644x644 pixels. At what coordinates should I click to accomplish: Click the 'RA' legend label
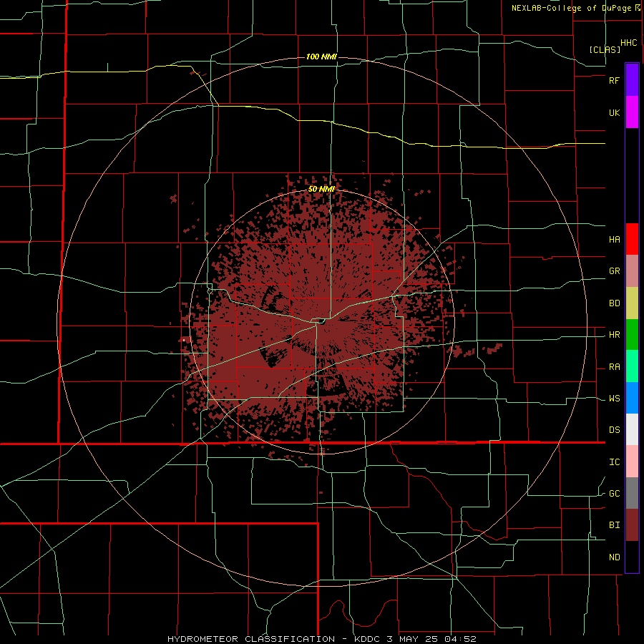614,367
